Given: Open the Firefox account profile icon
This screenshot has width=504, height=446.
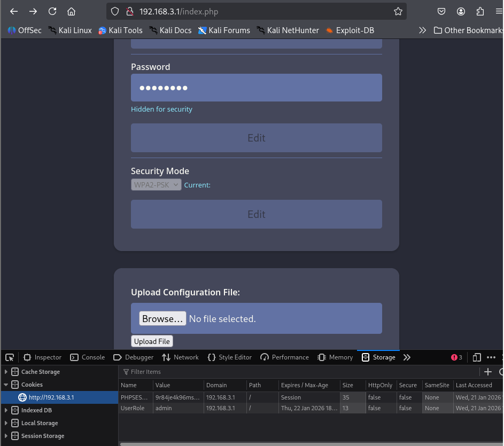Looking at the screenshot, I should pos(461,11).
